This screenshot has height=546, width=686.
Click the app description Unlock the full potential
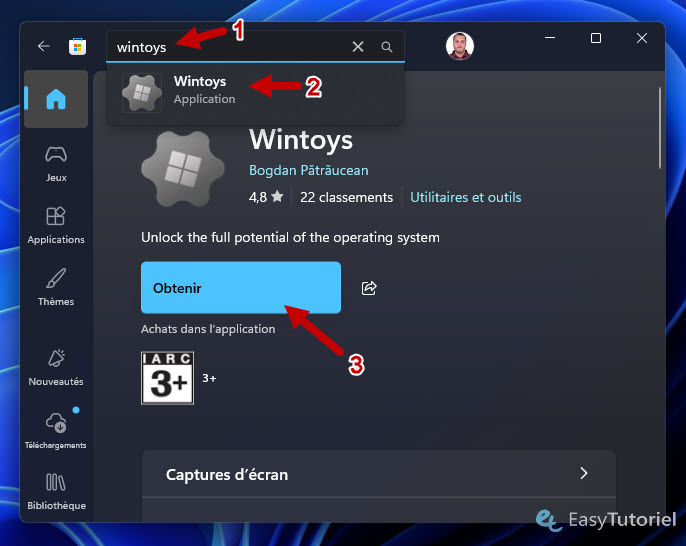coord(290,238)
